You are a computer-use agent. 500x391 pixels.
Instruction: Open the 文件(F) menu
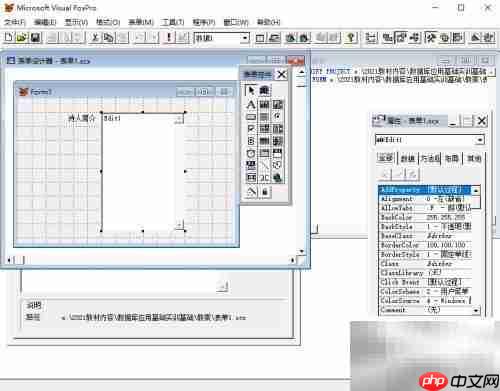(x=15, y=22)
